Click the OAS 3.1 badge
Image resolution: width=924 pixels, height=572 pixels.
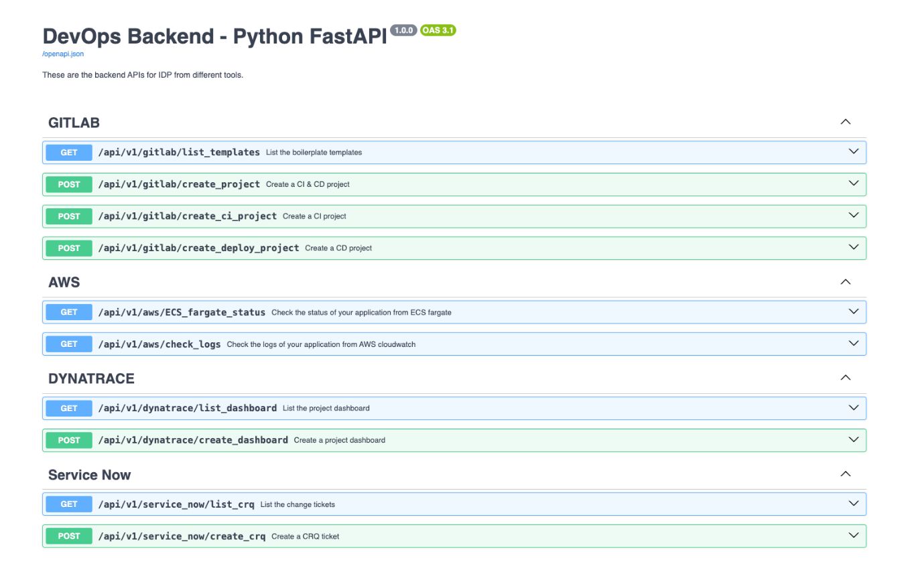point(438,30)
